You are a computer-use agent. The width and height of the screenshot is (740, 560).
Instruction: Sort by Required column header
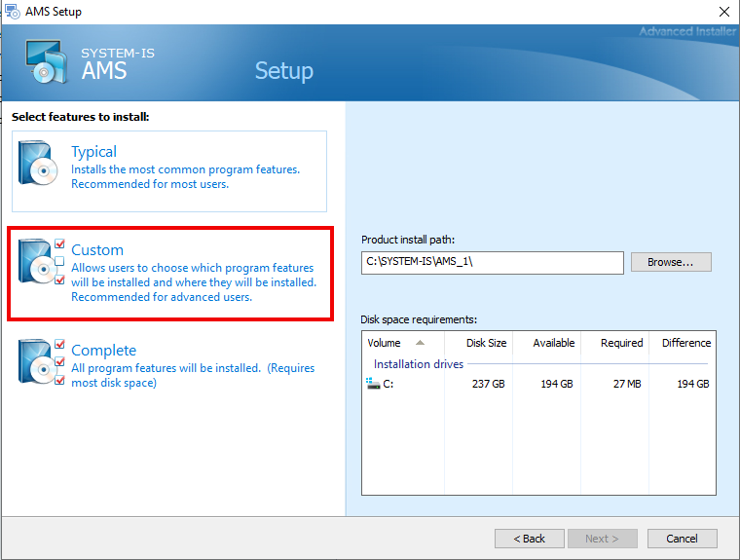pos(615,343)
